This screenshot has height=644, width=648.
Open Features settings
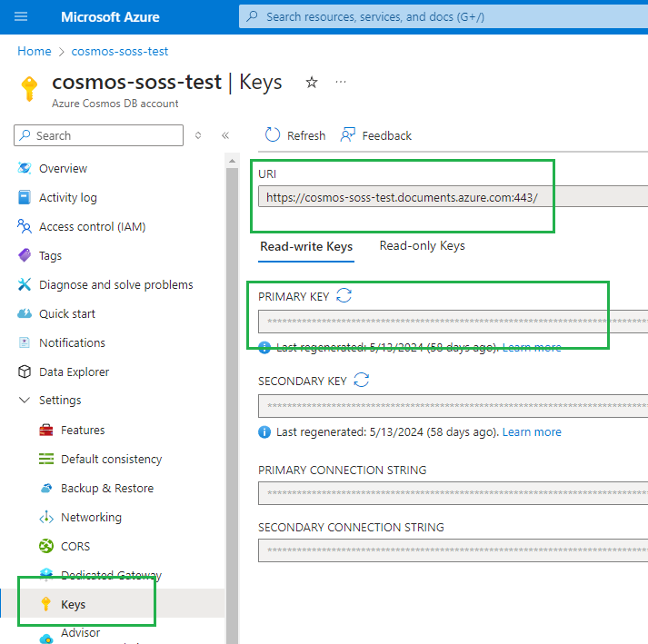pyautogui.click(x=83, y=430)
